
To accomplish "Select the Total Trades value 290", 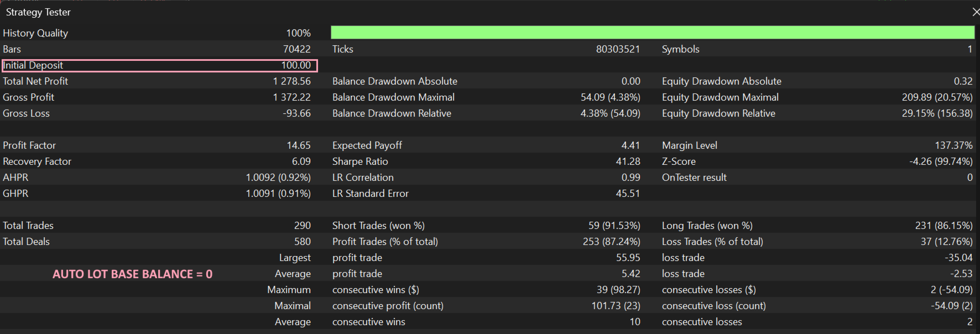I will [x=302, y=226].
